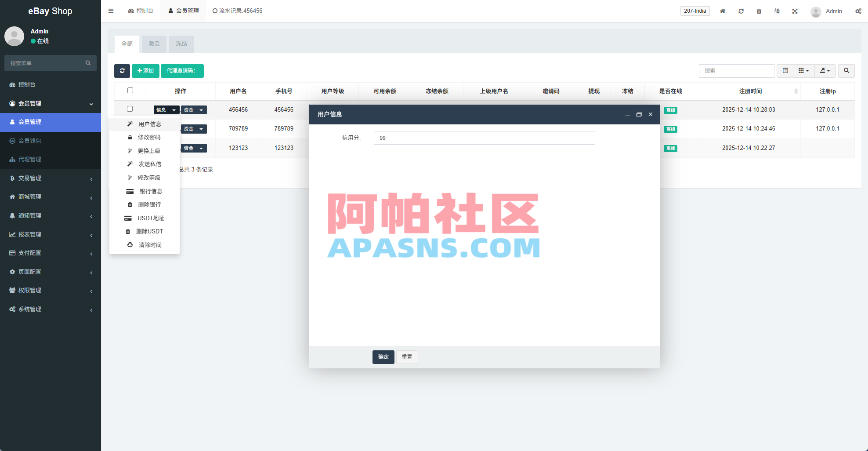Switch to the 冻结 tab
This screenshot has width=868, height=451.
pos(181,44)
